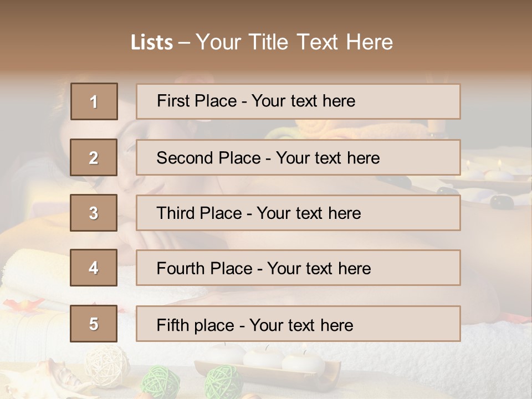532x399 pixels.
Task: Click the left green wicker ball
Action: tap(160, 383)
